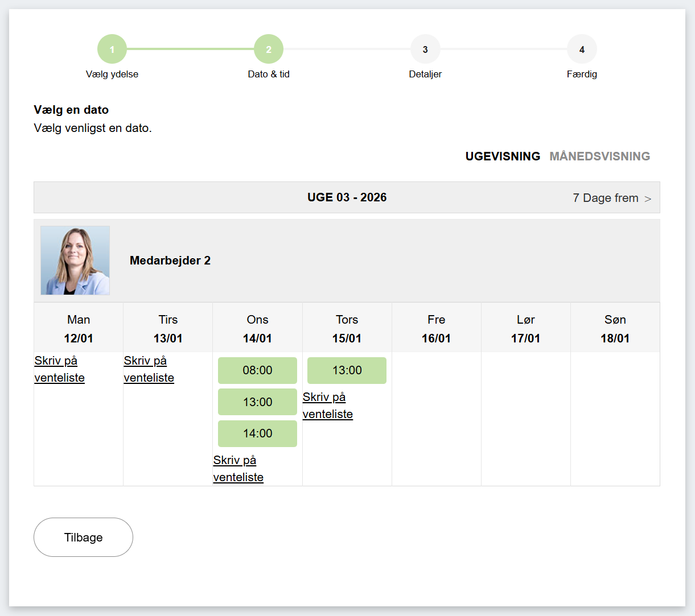Click step 3 circle Detaljer
This screenshot has height=616, width=695.
point(425,49)
